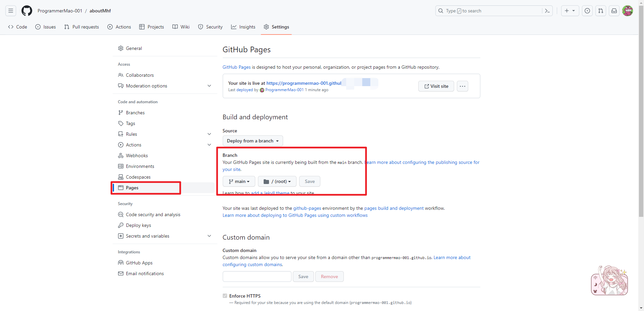The image size is (644, 311).
Task: Open the hamburger menu icon
Action: 10,11
